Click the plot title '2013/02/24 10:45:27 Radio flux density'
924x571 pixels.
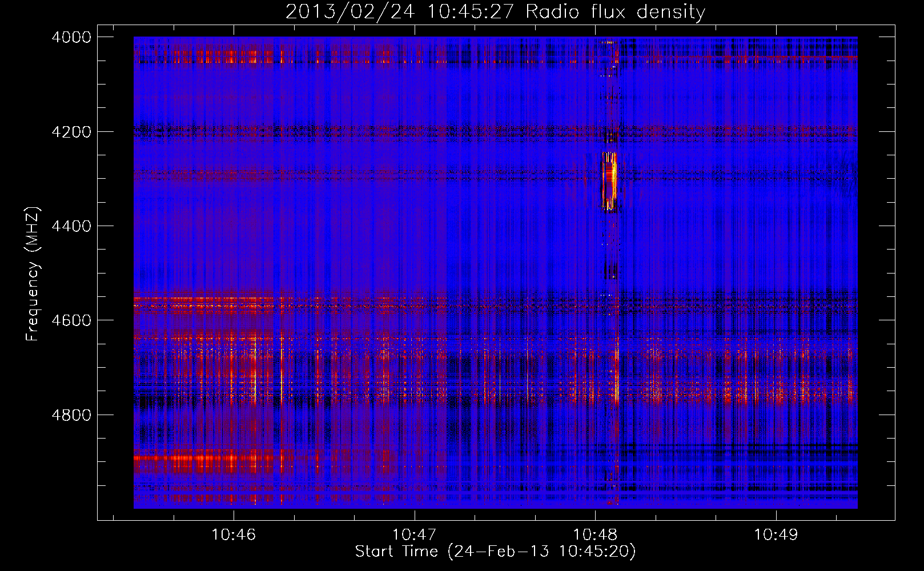click(x=495, y=11)
